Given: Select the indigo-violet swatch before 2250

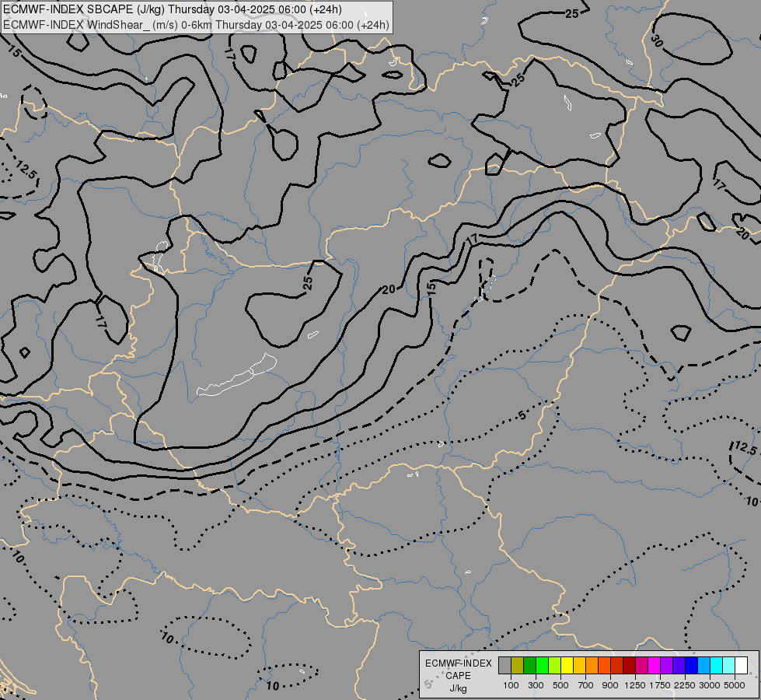Looking at the screenshot, I should [x=679, y=665].
